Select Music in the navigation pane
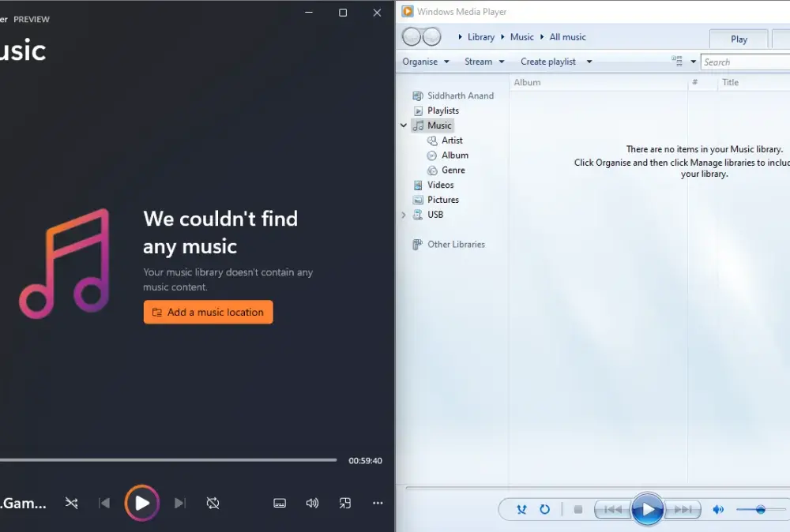The width and height of the screenshot is (790, 532). [x=433, y=126]
